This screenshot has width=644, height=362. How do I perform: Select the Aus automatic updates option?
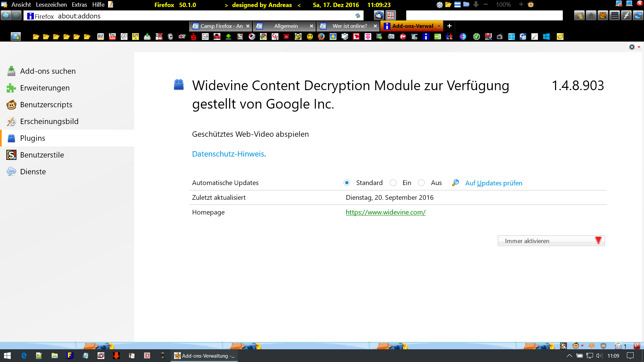[421, 183]
